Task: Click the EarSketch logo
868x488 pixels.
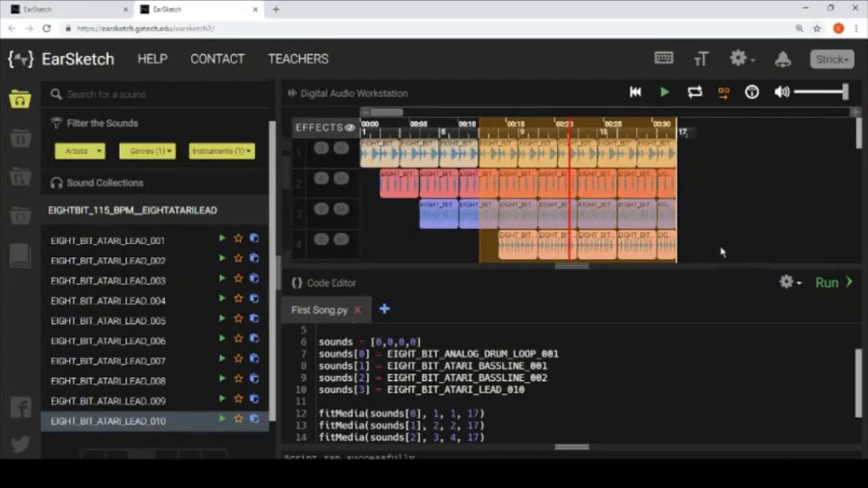Action: (x=61, y=59)
